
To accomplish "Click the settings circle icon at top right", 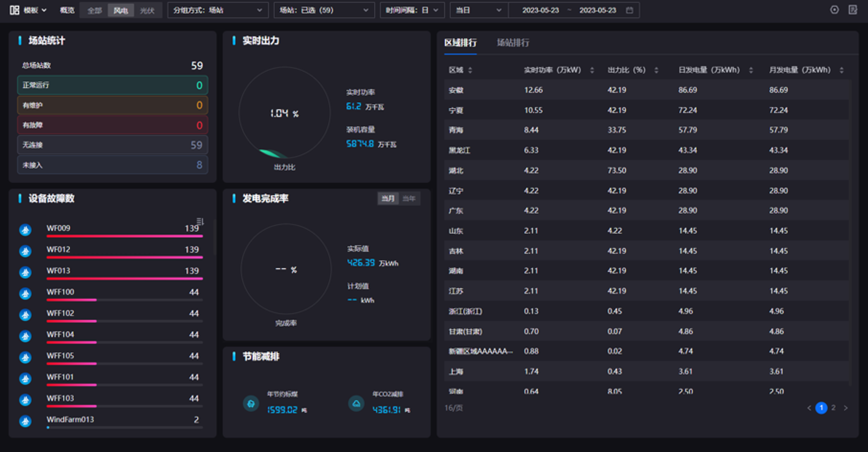I will pos(834,10).
